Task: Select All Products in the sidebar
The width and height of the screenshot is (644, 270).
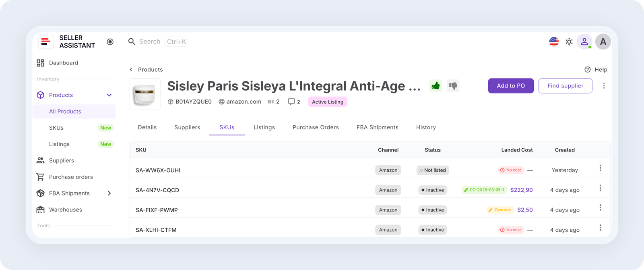Action: [74, 112]
